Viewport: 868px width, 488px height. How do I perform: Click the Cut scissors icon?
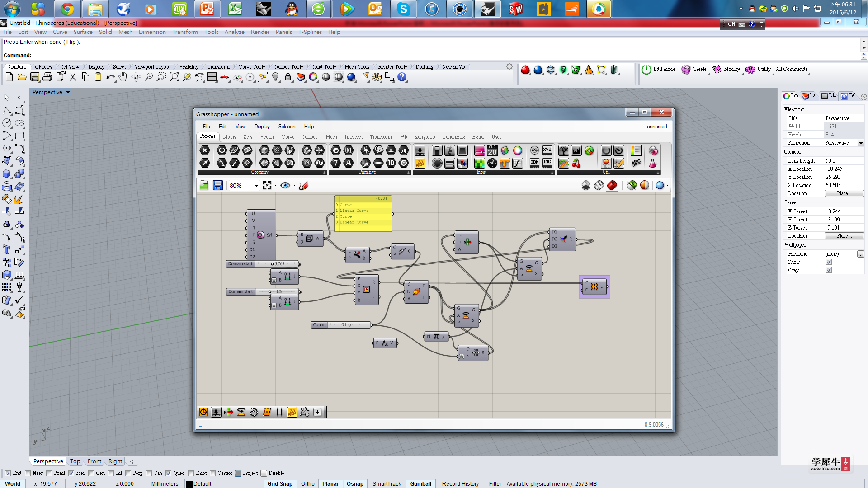point(73,77)
